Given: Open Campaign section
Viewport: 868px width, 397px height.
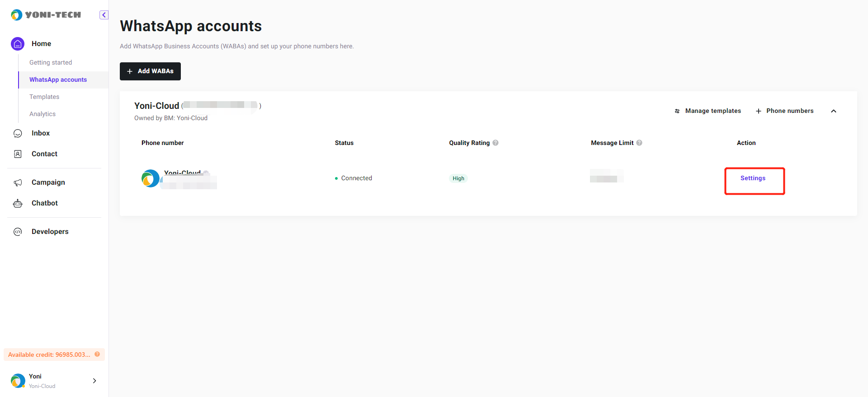Looking at the screenshot, I should point(48,182).
